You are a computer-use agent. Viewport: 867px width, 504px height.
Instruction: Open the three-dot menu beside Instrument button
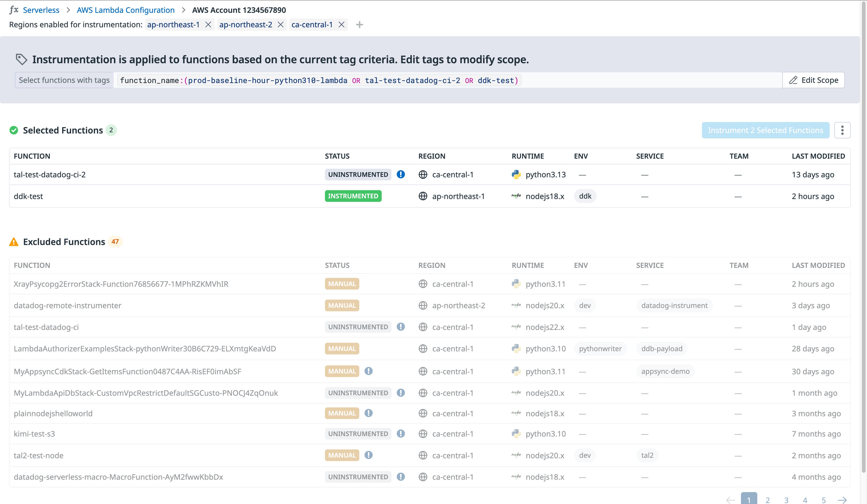pos(842,130)
